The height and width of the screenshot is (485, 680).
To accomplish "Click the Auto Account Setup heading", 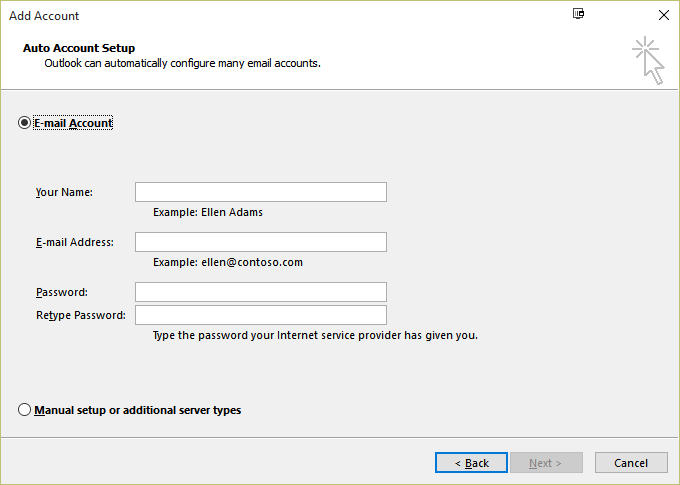I will (x=79, y=48).
